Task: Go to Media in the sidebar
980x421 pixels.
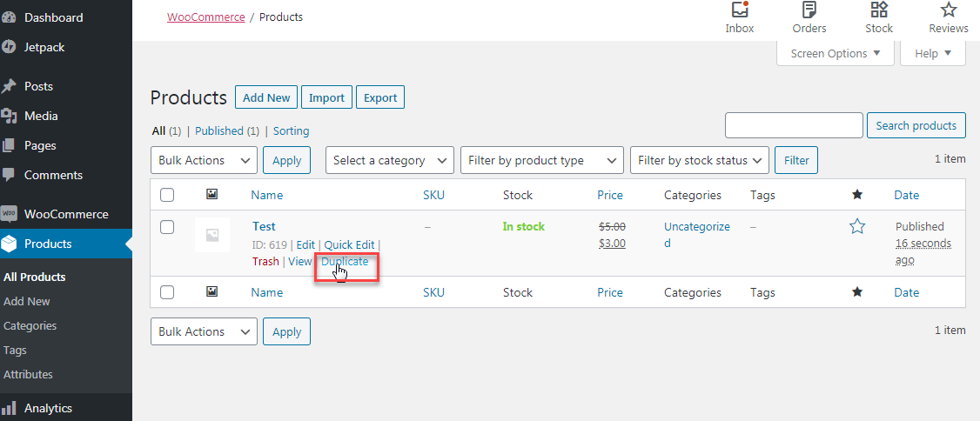Action: click(x=41, y=116)
